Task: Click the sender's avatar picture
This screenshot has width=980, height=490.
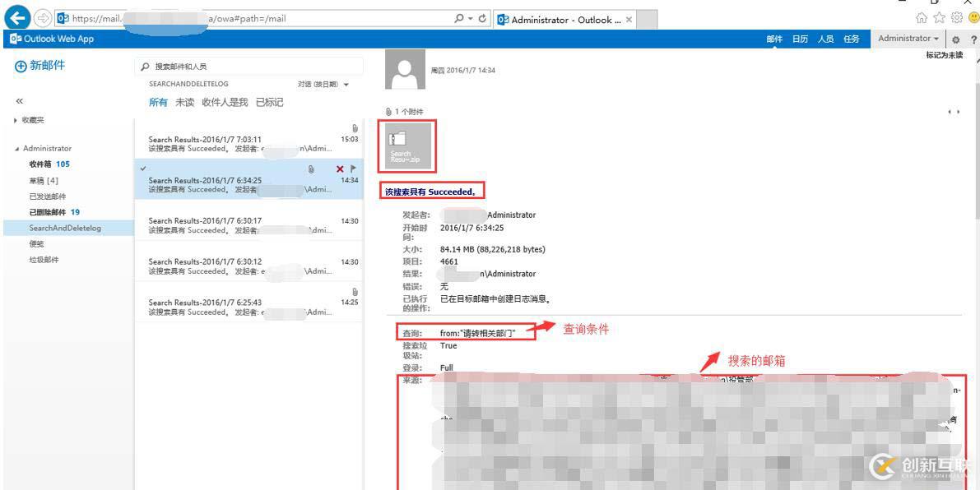Action: [x=405, y=69]
